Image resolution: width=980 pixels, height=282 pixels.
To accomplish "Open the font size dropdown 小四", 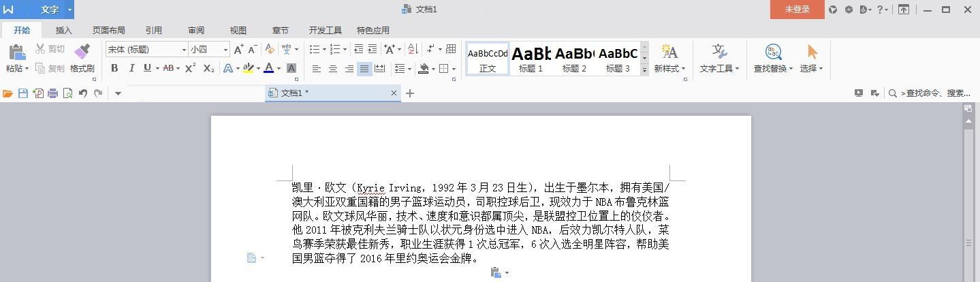I will 225,50.
